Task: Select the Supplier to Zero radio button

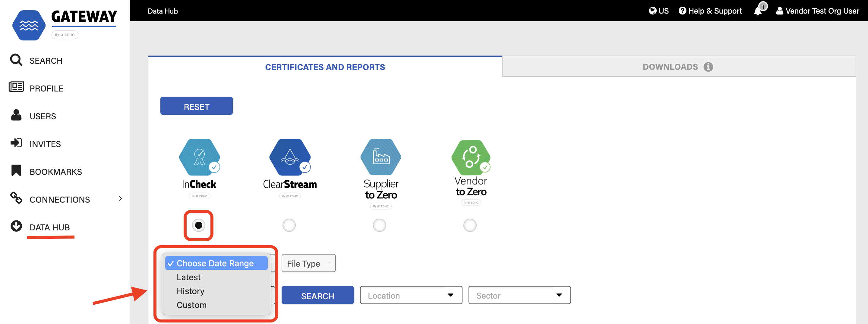Action: [379, 225]
